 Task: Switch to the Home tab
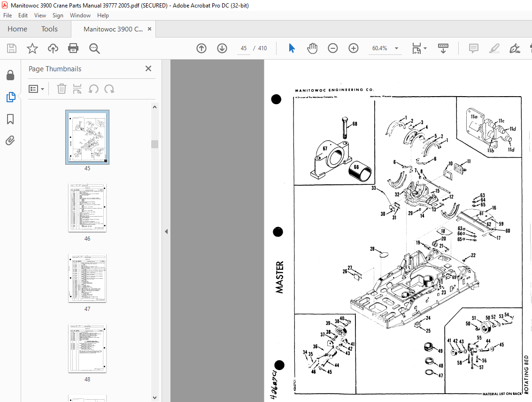point(17,29)
